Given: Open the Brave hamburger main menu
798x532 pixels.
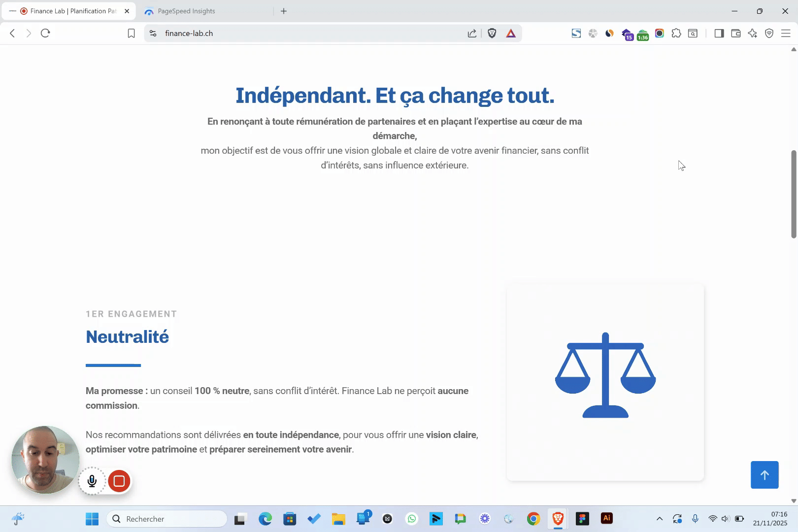Looking at the screenshot, I should [x=786, y=33].
